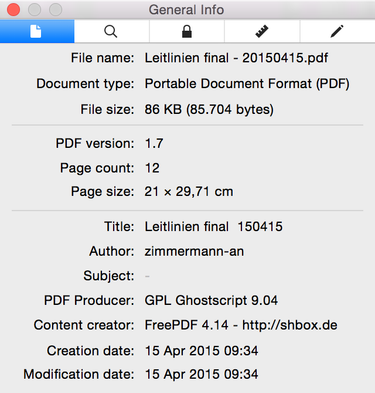Click the Title value Leitlinien final 150415
Screen dimensions: 375x393
click(x=213, y=227)
